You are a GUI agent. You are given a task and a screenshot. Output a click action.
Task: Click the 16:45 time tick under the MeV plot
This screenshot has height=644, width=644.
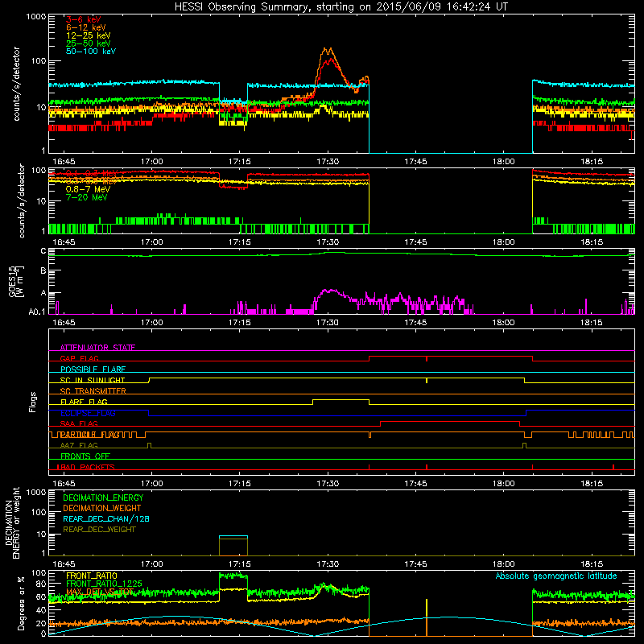(64, 242)
